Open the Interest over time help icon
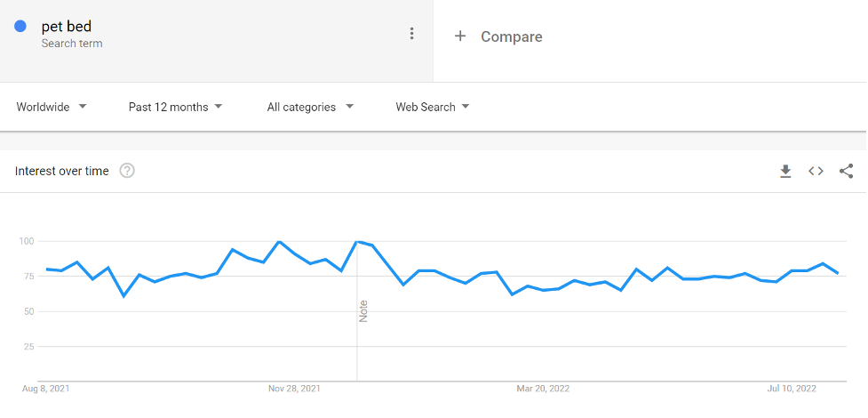This screenshot has height=418, width=868. tap(127, 171)
